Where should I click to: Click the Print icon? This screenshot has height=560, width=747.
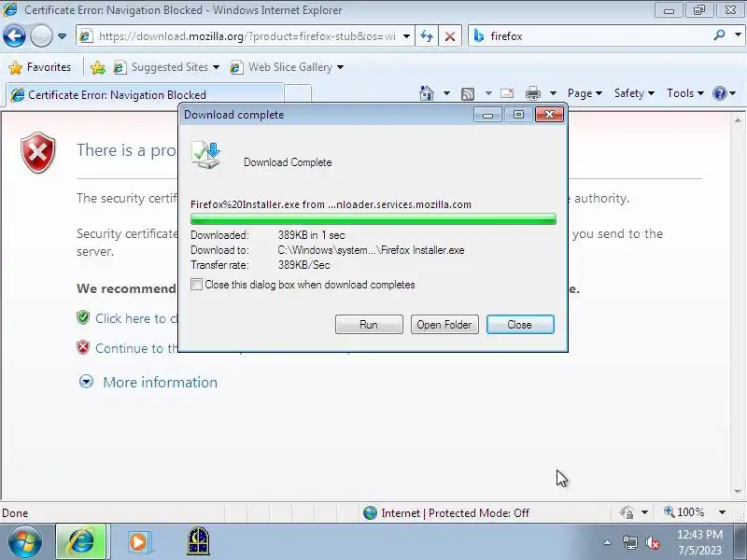point(532,93)
